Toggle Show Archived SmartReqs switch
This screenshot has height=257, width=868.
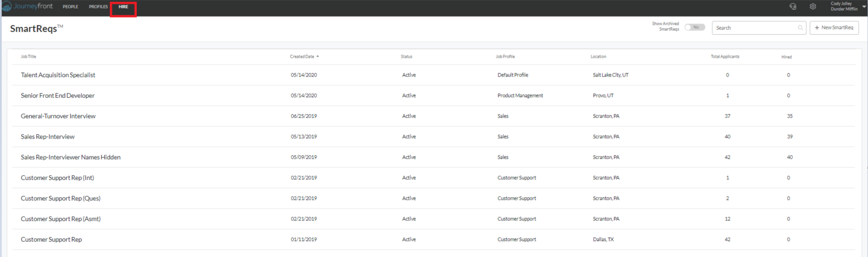pos(695,27)
